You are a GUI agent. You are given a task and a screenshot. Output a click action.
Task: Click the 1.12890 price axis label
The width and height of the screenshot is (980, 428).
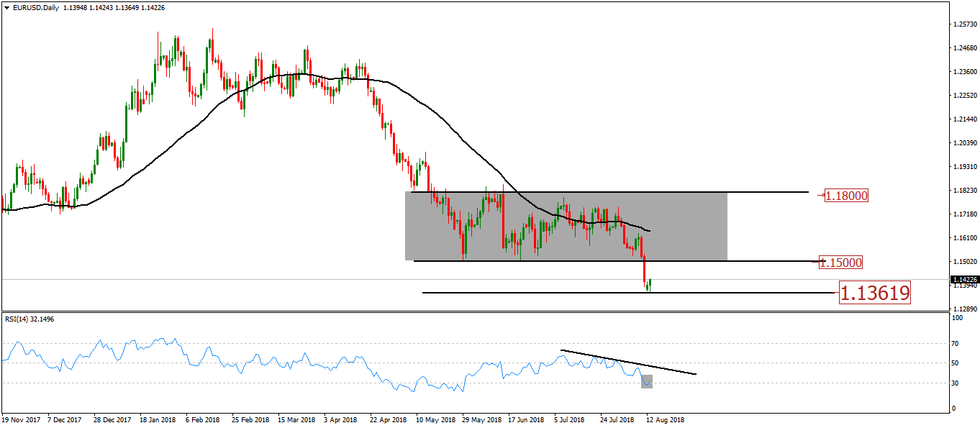963,309
